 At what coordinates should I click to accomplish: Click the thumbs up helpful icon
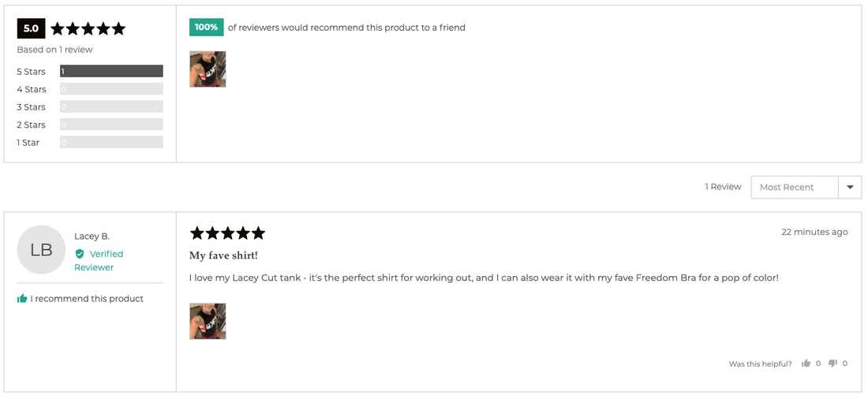806,364
